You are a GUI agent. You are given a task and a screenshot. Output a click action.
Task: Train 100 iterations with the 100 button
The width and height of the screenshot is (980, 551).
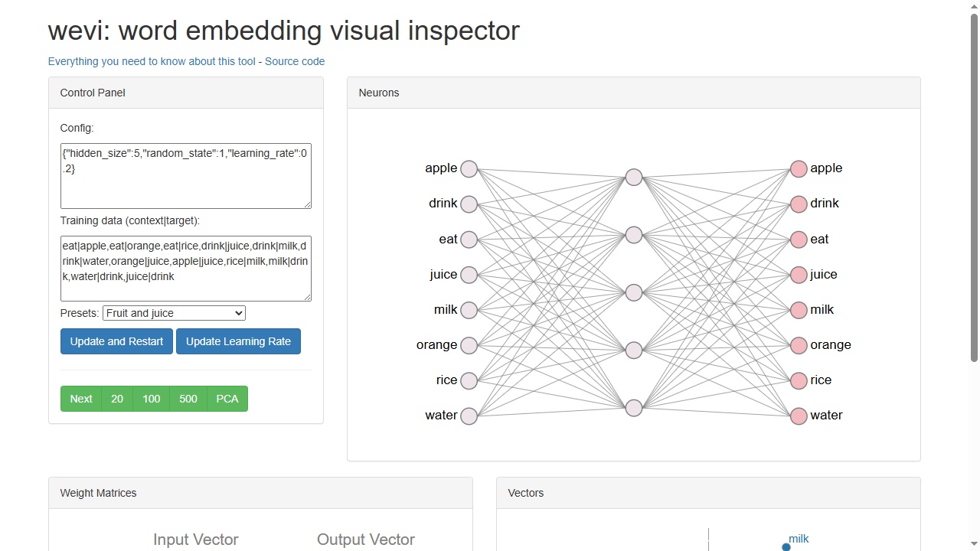152,399
